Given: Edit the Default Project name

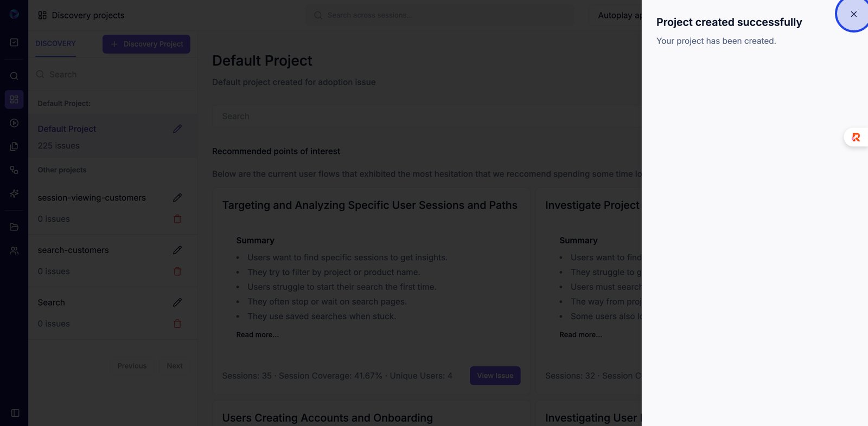Looking at the screenshot, I should [x=177, y=129].
